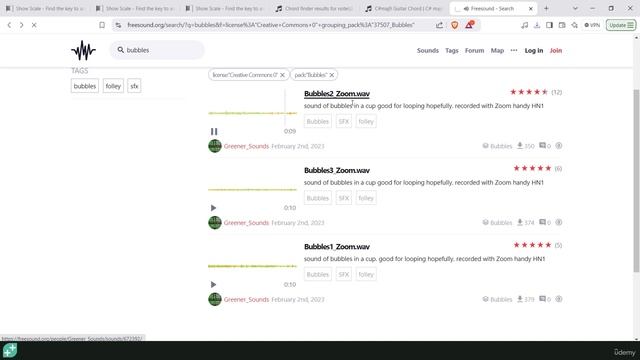Pause the Bubbles2_Zoom.wav playback

(214, 131)
